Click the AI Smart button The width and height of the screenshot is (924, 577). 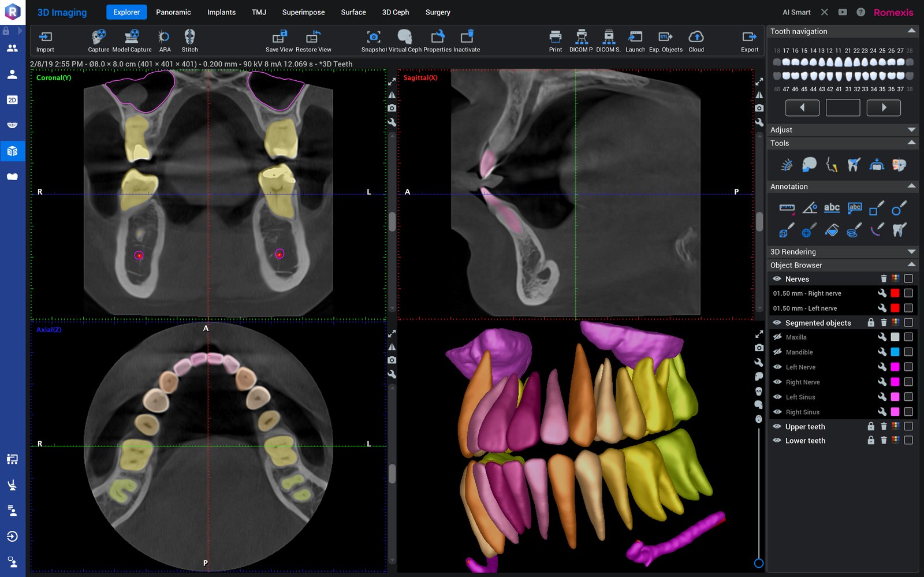pyautogui.click(x=796, y=12)
